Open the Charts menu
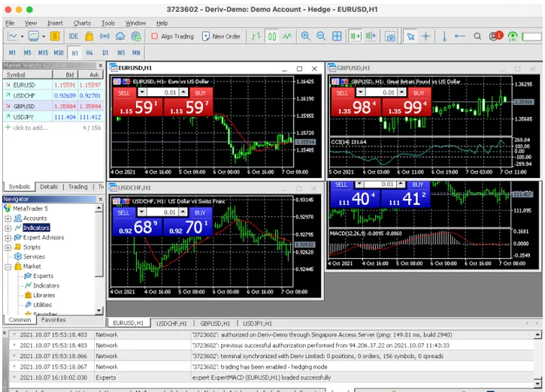 tap(82, 23)
